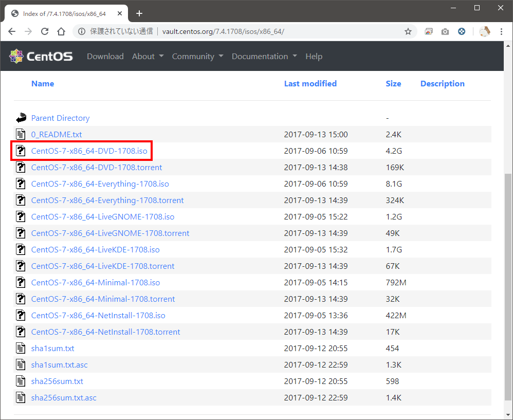This screenshot has width=513, height=420.
Task: Click the icon beside Minimal-1708.iso
Action: [21, 282]
